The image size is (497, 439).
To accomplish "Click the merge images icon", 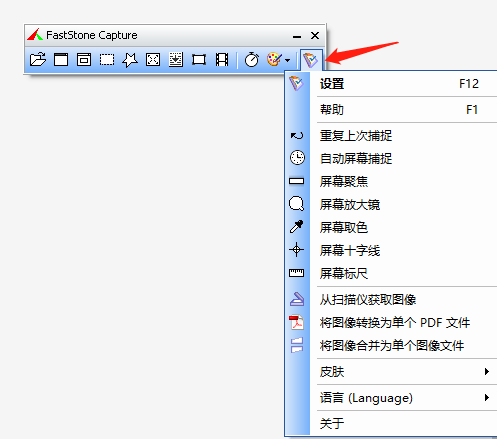I will click(x=296, y=345).
